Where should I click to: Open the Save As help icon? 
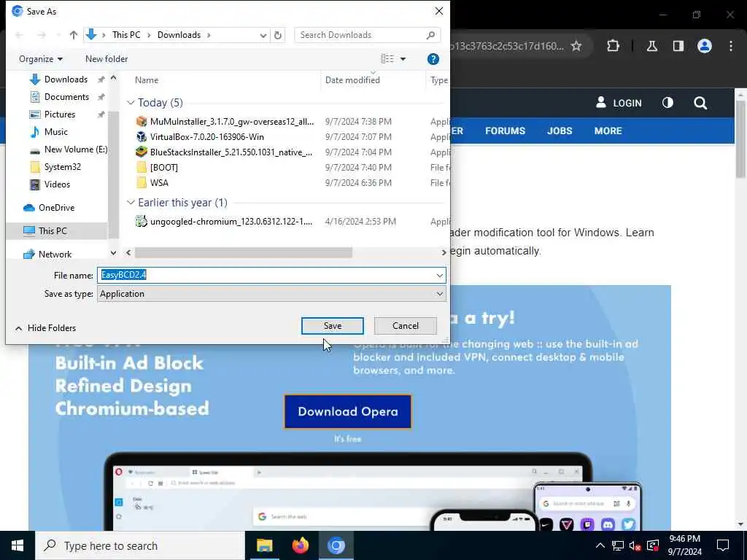pyautogui.click(x=433, y=59)
